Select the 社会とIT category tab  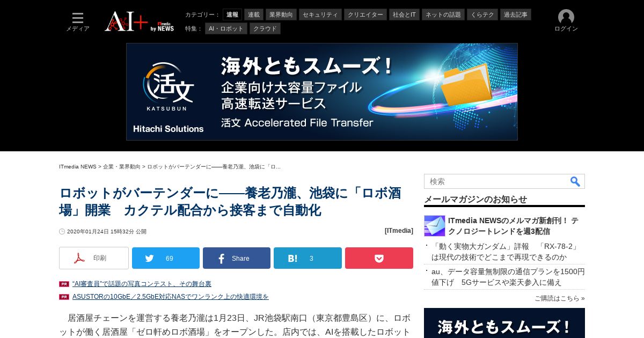[404, 14]
